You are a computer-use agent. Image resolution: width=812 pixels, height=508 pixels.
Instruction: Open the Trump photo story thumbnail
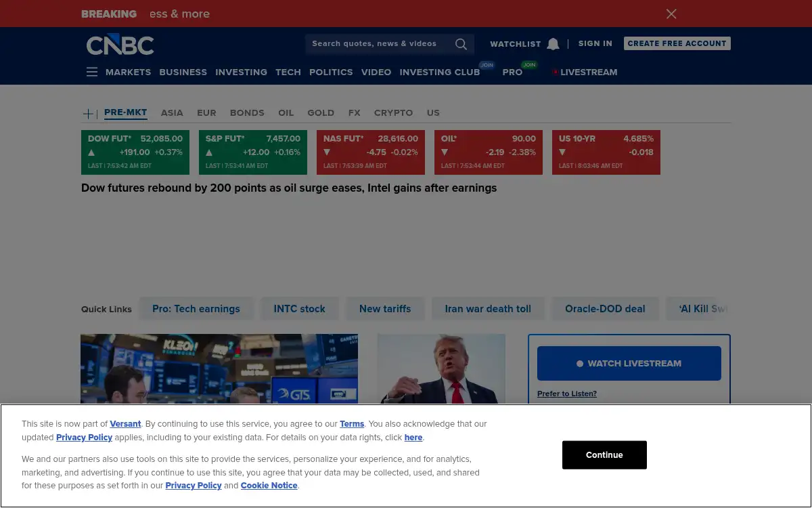click(441, 369)
